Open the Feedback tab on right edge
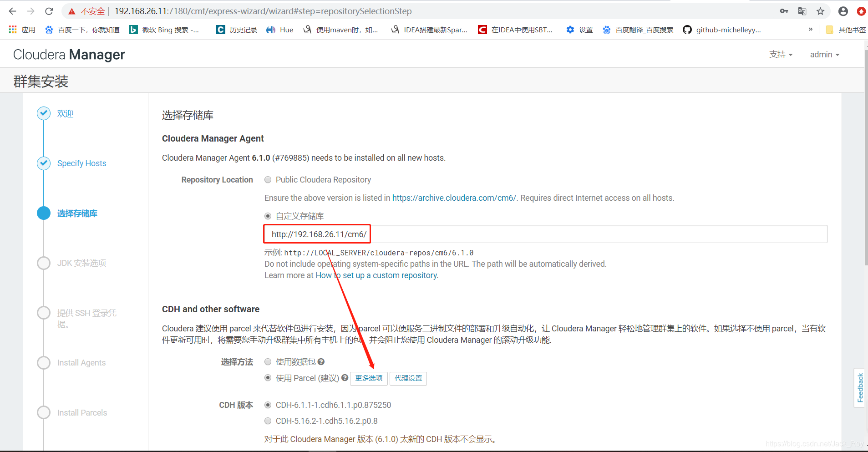Screen dimensions: 868x452 tap(860, 388)
